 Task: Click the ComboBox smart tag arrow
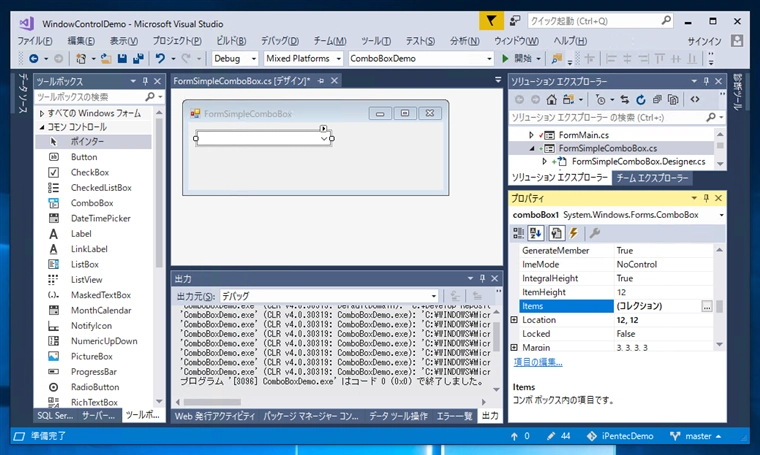(323, 128)
